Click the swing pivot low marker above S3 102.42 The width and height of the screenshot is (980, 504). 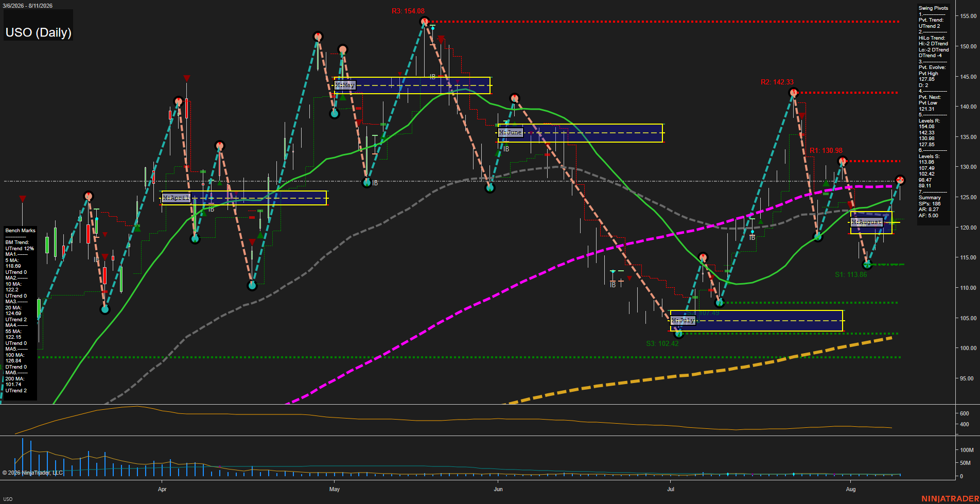(x=678, y=334)
